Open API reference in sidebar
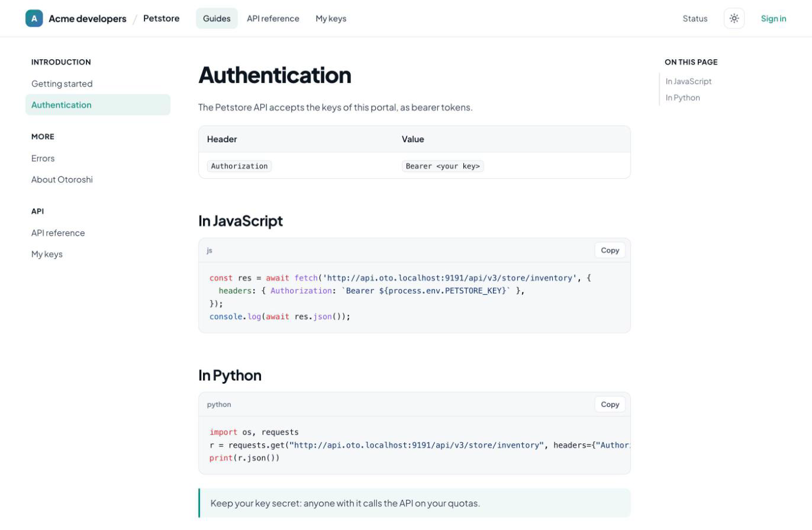This screenshot has width=812, height=530. pos(98,233)
